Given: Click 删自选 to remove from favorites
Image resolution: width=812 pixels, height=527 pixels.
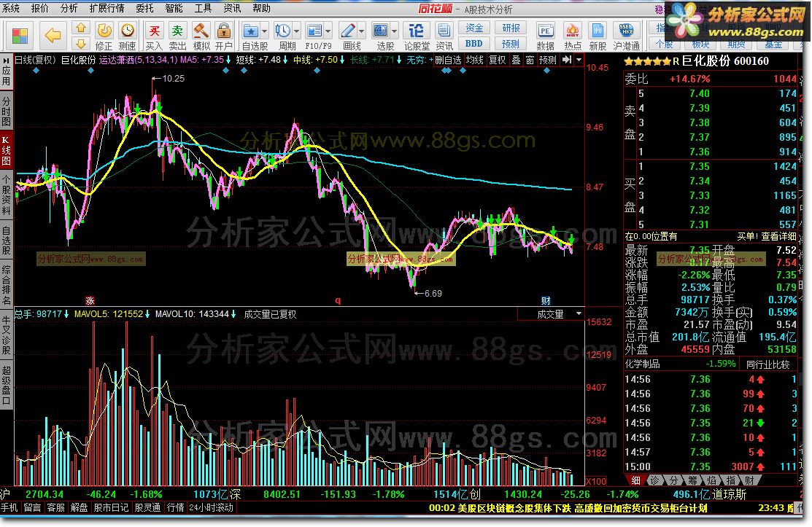Looking at the screenshot, I should coord(447,60).
